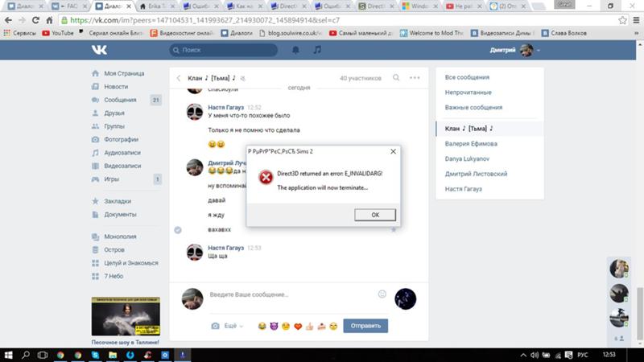The width and height of the screenshot is (644, 362).
Task: Insert the thumbs-up emoji
Action: 310,327
